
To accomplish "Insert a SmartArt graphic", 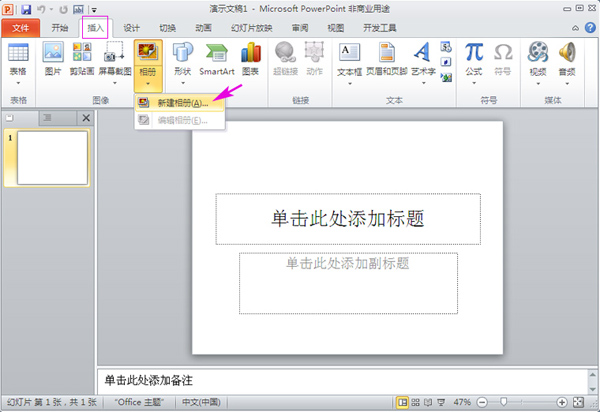I will click(217, 59).
